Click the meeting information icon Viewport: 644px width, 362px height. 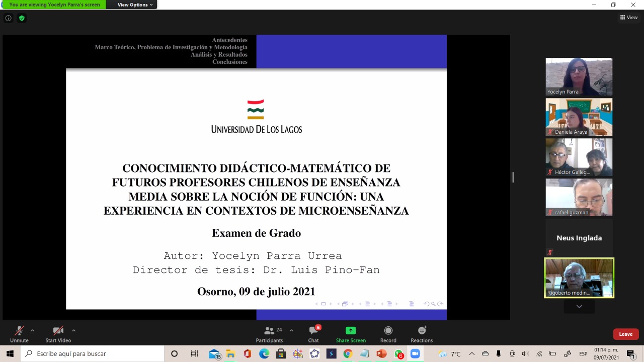9,18
